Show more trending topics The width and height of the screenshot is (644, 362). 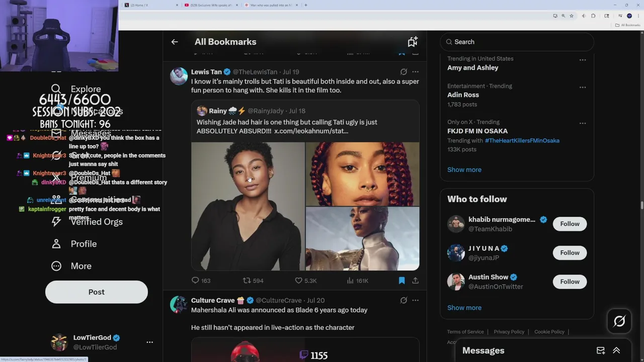tap(464, 169)
